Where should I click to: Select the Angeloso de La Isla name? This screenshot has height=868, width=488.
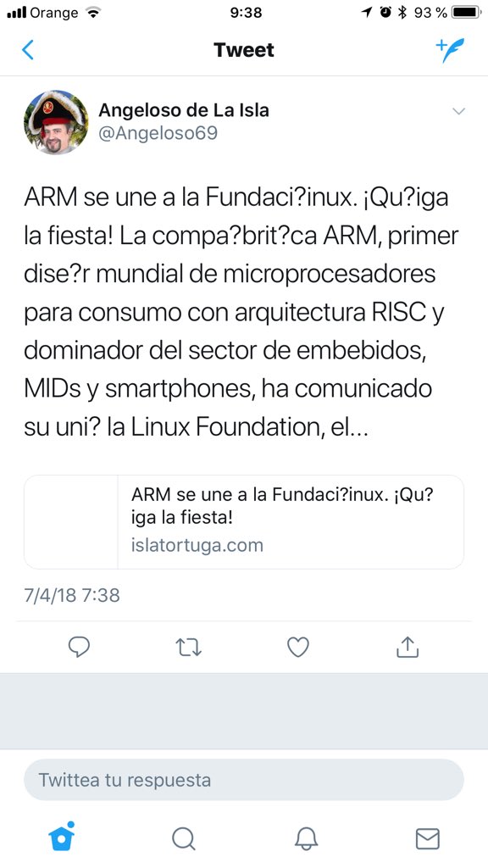point(184,110)
